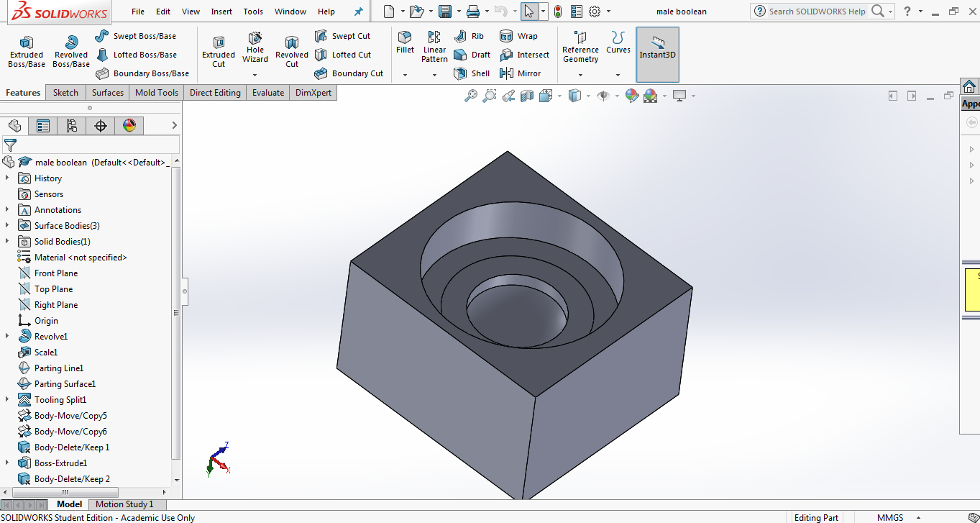Switch to the Motion Study 1 tab
This screenshot has width=980, height=523.
124,504
